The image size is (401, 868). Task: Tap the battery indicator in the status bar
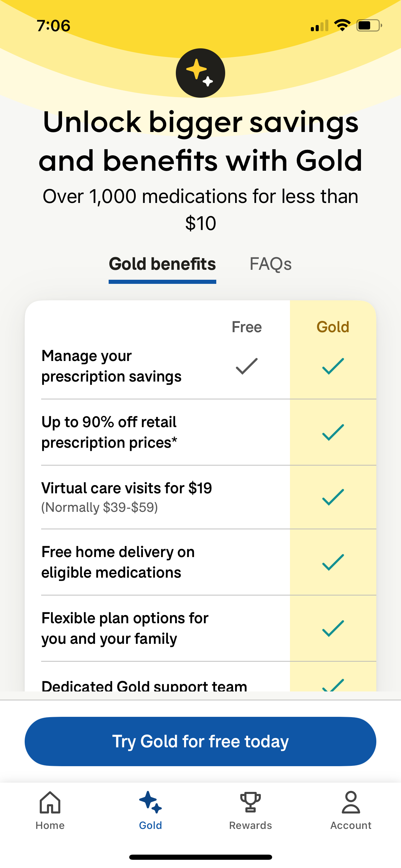tap(367, 25)
